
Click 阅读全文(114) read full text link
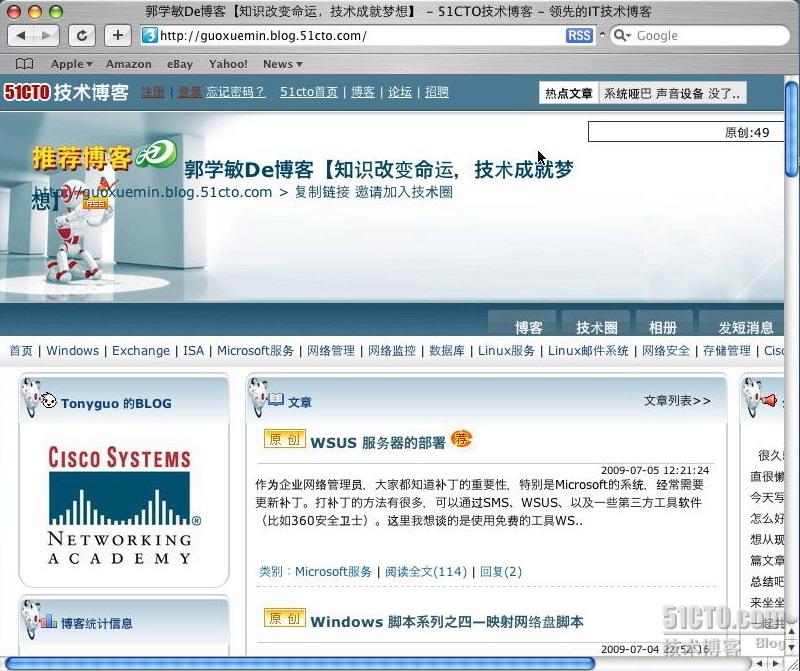click(x=426, y=571)
